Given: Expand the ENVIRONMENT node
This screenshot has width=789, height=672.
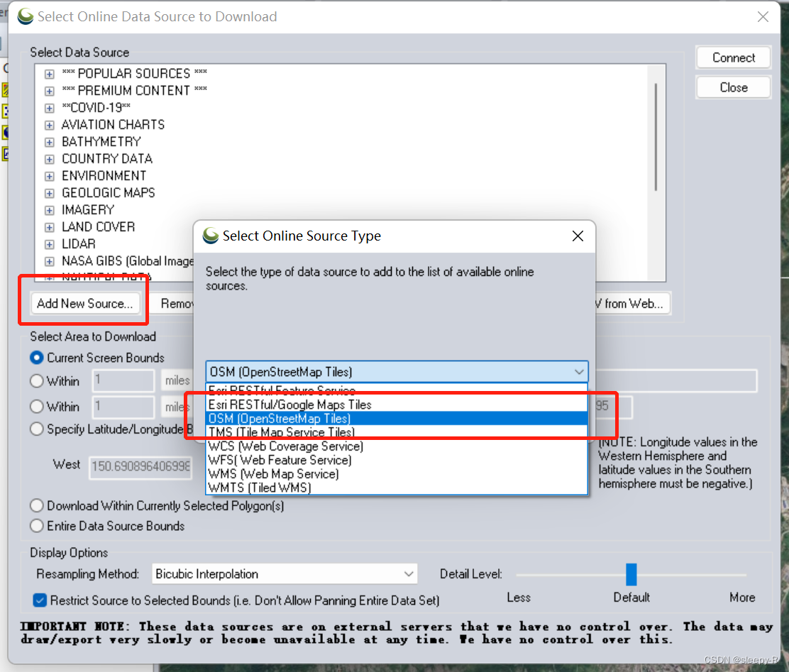Looking at the screenshot, I should pyautogui.click(x=50, y=176).
